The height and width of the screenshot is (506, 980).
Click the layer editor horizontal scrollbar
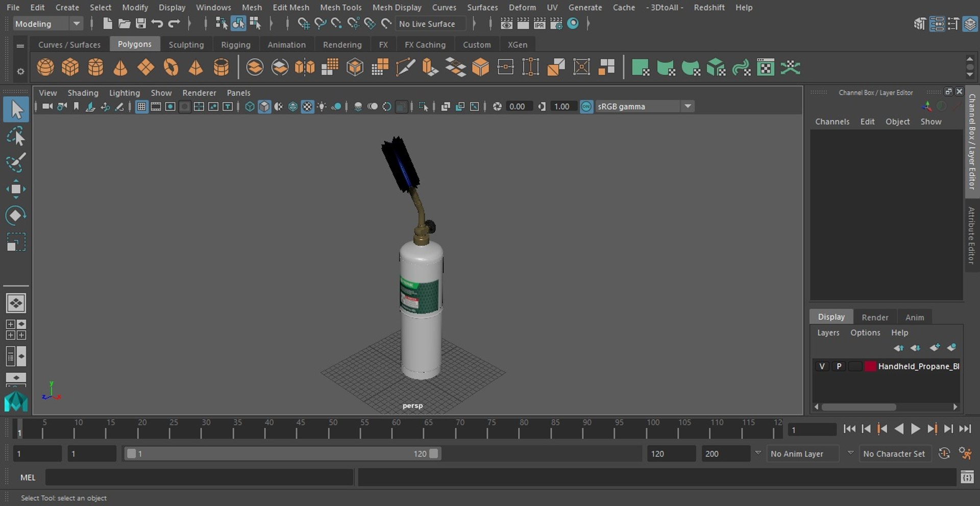click(x=859, y=407)
